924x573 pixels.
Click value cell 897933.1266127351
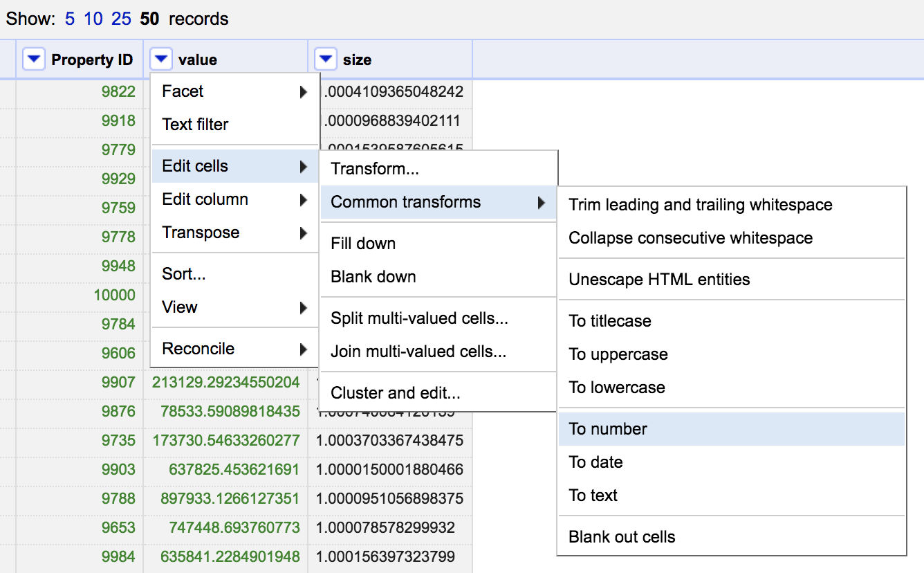coord(230,498)
